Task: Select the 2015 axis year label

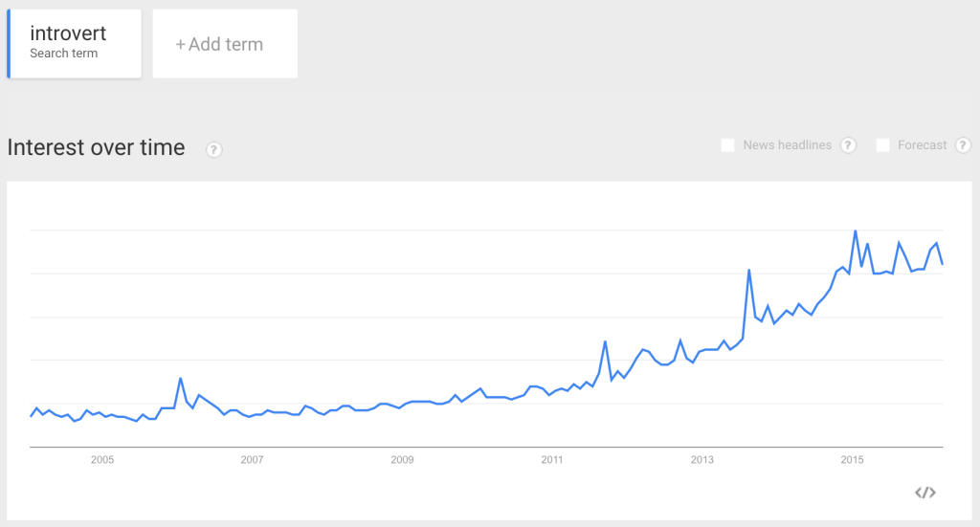Action: 852,460
